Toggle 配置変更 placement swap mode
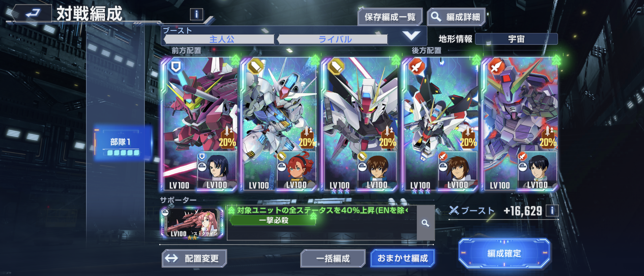This screenshot has height=276, width=644. click(194, 258)
